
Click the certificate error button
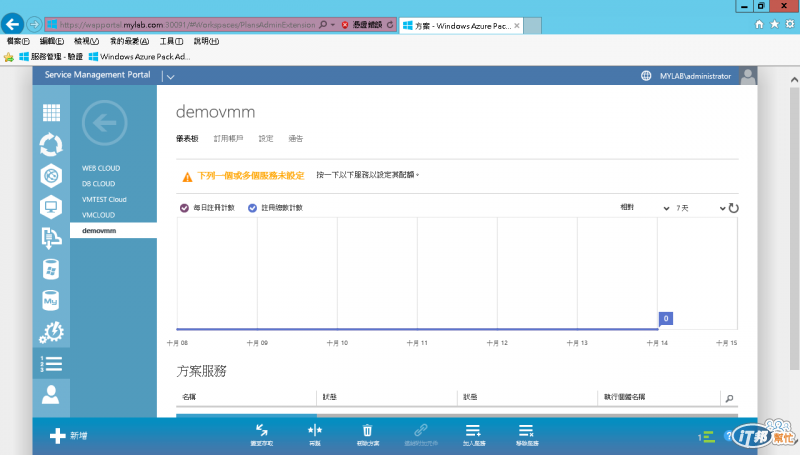pos(362,24)
